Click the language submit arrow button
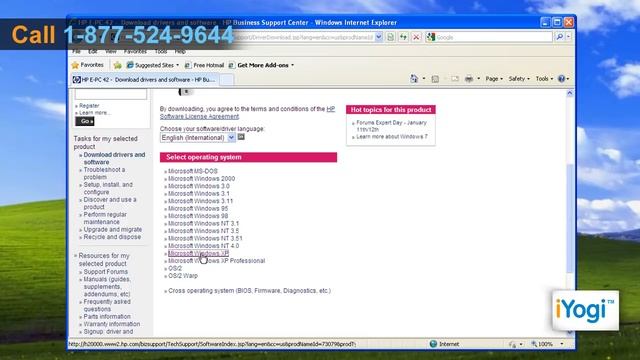The height and width of the screenshot is (360, 640). coord(241,137)
